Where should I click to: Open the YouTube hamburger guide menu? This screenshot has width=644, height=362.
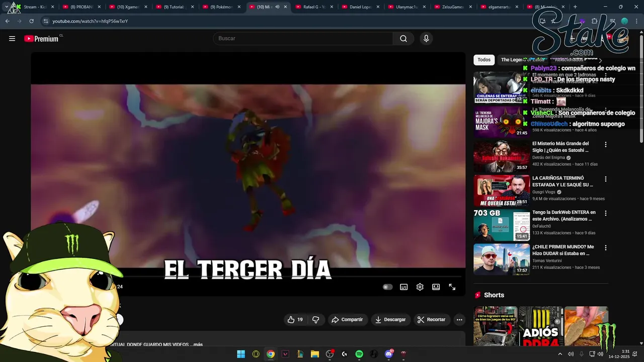pyautogui.click(x=12, y=39)
